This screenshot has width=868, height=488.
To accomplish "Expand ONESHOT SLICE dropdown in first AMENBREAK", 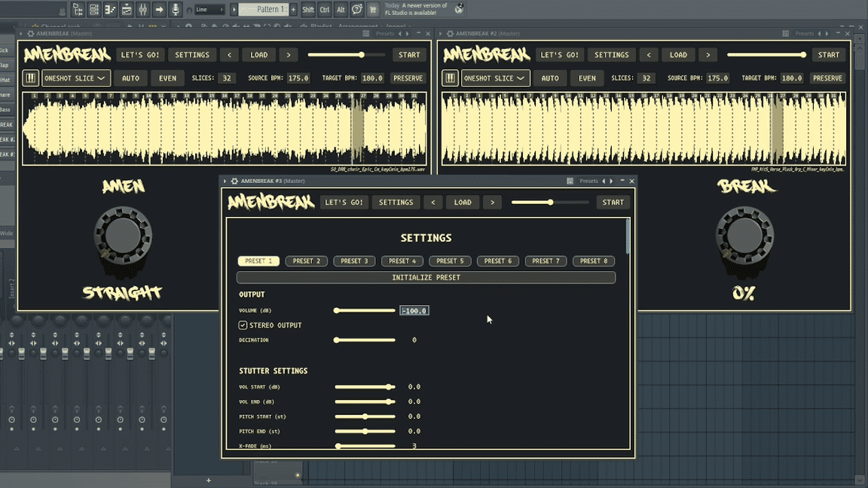I will coord(76,78).
